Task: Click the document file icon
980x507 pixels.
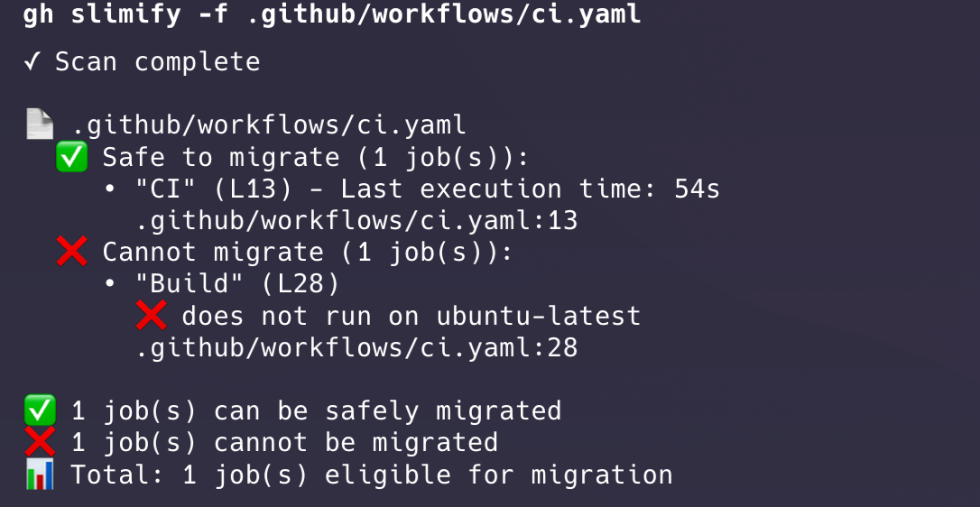Action: pos(39,124)
